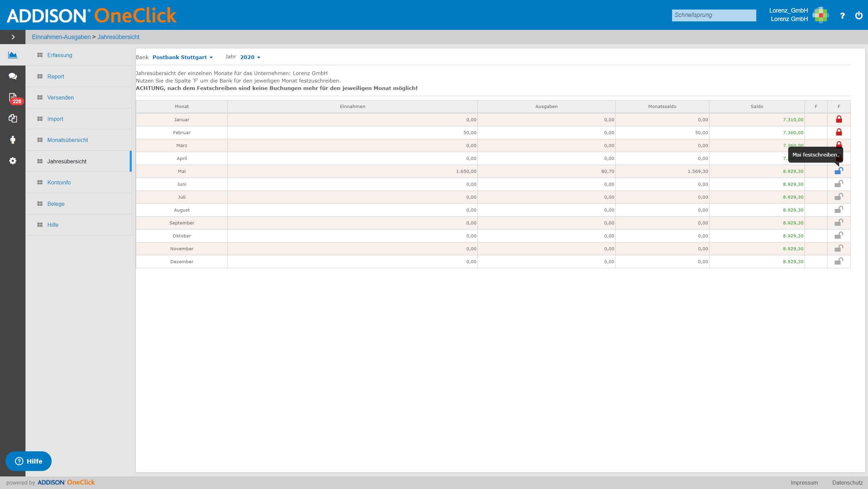The image size is (868, 489).
Task: Open the Jahr 2020 dropdown
Action: tap(250, 57)
